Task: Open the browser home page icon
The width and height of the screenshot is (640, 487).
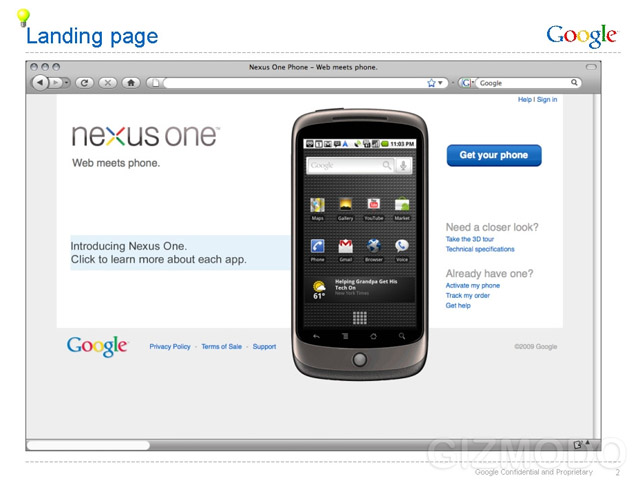Action: tap(131, 83)
